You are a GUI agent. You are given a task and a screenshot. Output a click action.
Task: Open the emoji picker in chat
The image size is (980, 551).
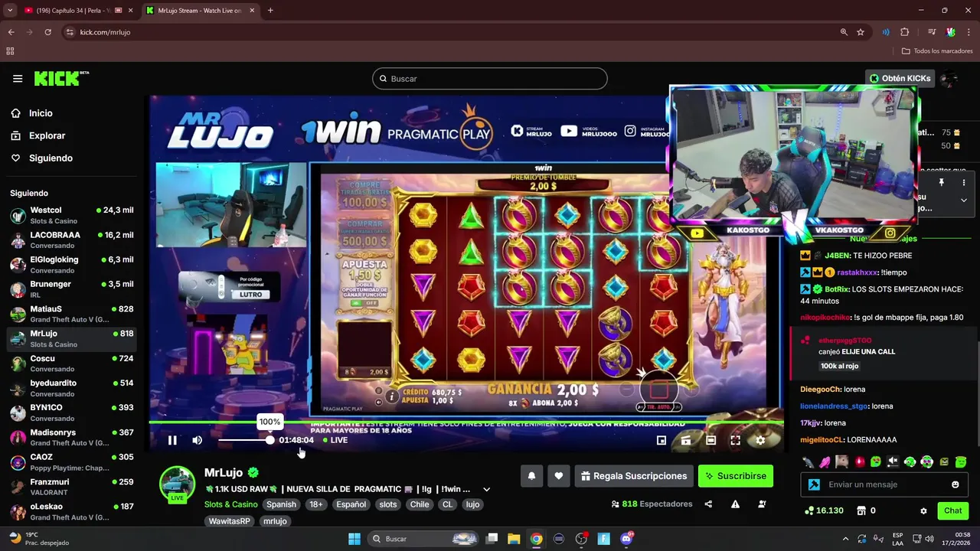pyautogui.click(x=955, y=484)
